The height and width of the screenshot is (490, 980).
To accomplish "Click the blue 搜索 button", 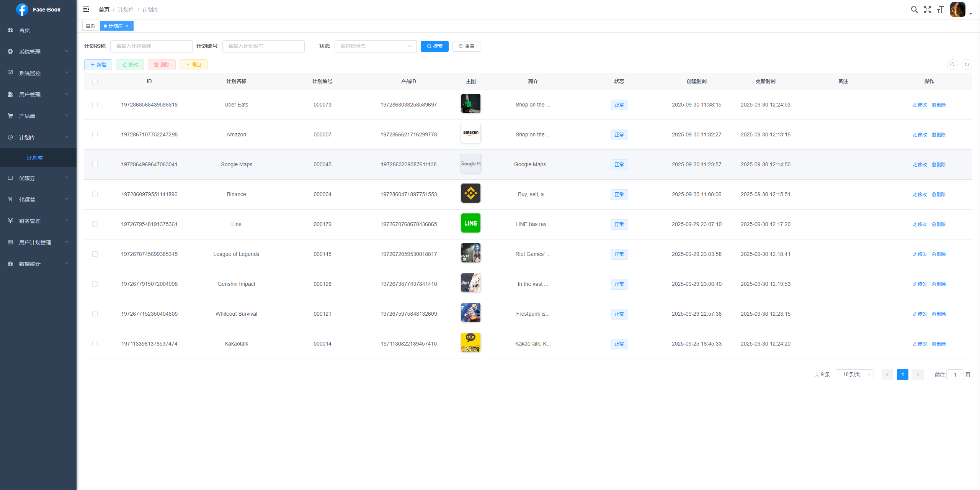I will point(434,46).
